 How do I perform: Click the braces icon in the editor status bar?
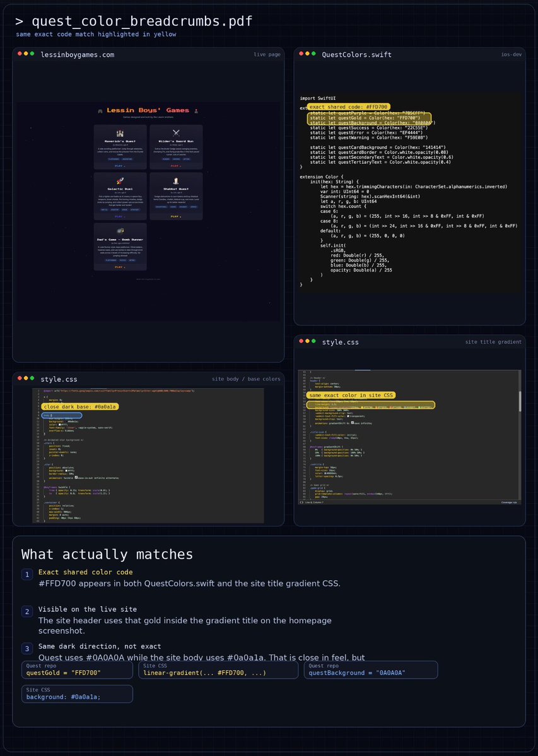(301, 502)
